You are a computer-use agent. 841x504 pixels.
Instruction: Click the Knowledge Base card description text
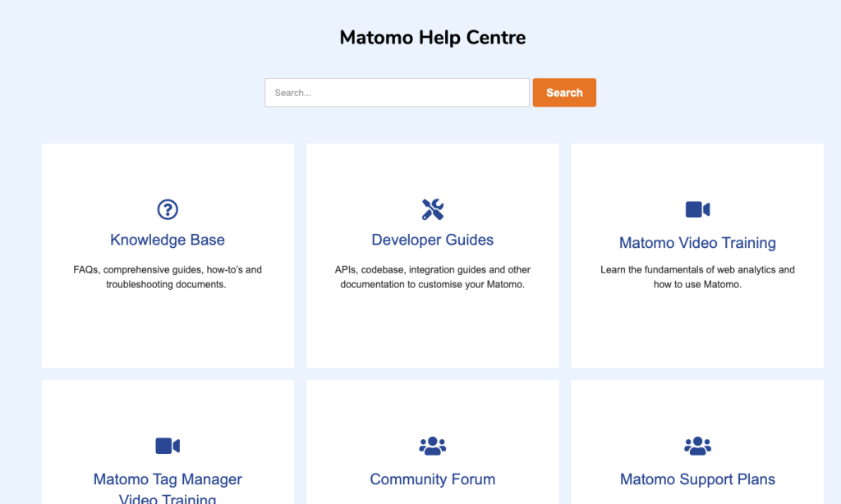168,277
